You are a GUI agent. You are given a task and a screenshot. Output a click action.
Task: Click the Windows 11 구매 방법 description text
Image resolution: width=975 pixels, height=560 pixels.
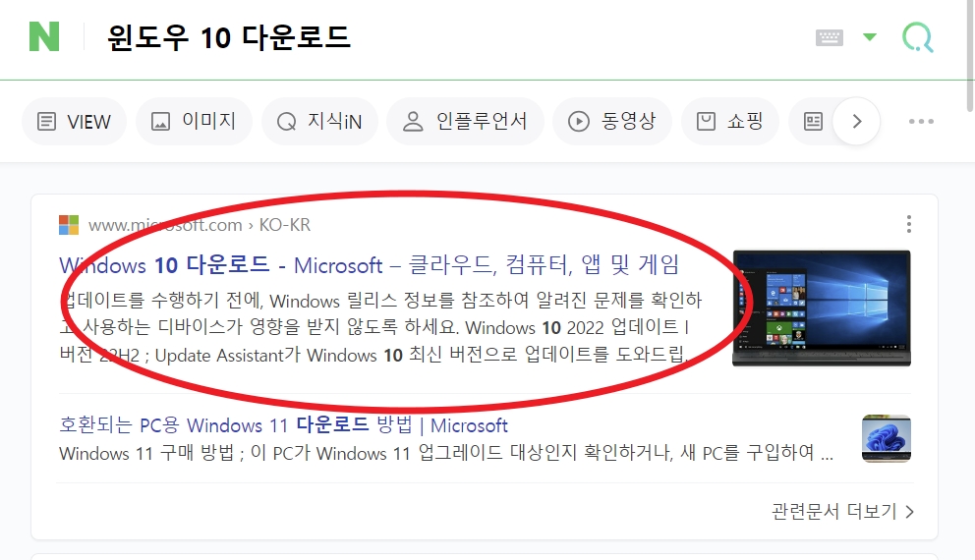(x=446, y=453)
